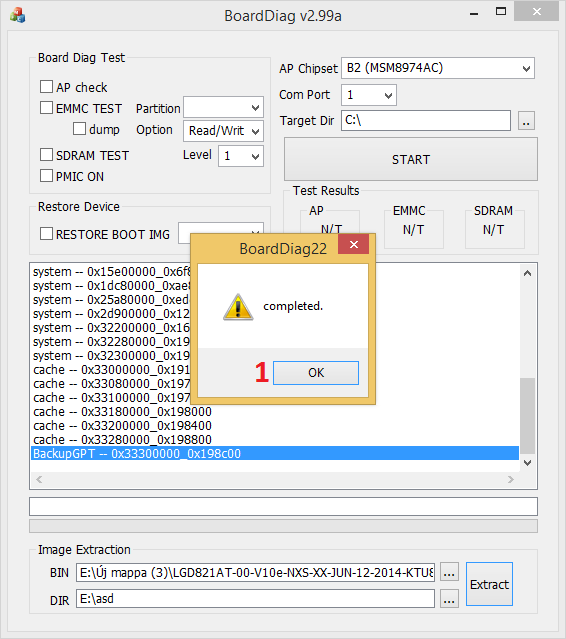Open the AP Chipset dropdown
Screen dimensions: 566x639
click(438, 68)
